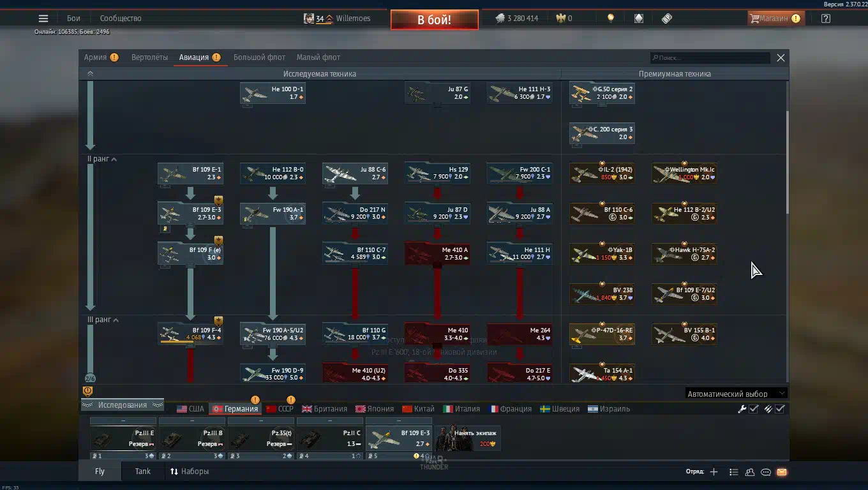Open the Willemoes player profile
The image size is (868, 490).
(x=337, y=19)
